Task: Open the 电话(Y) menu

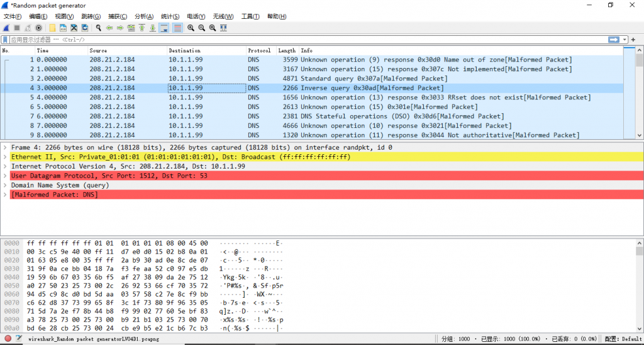Action: [196, 16]
